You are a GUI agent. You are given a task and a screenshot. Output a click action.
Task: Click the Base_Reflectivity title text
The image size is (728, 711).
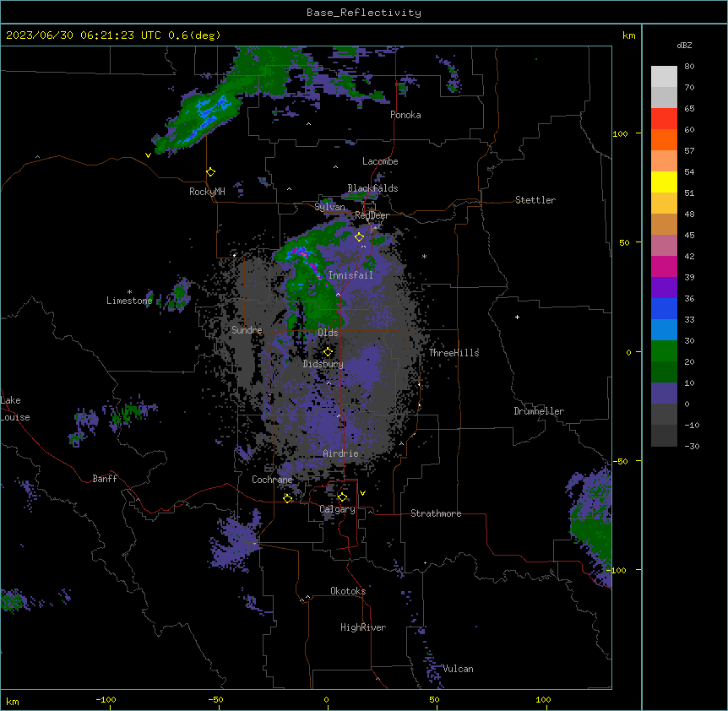point(364,13)
